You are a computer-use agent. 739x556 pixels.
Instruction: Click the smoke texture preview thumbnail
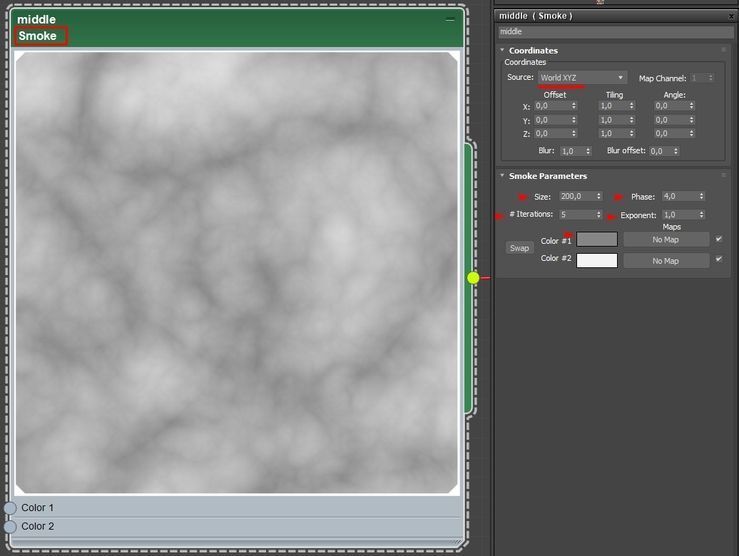237,272
